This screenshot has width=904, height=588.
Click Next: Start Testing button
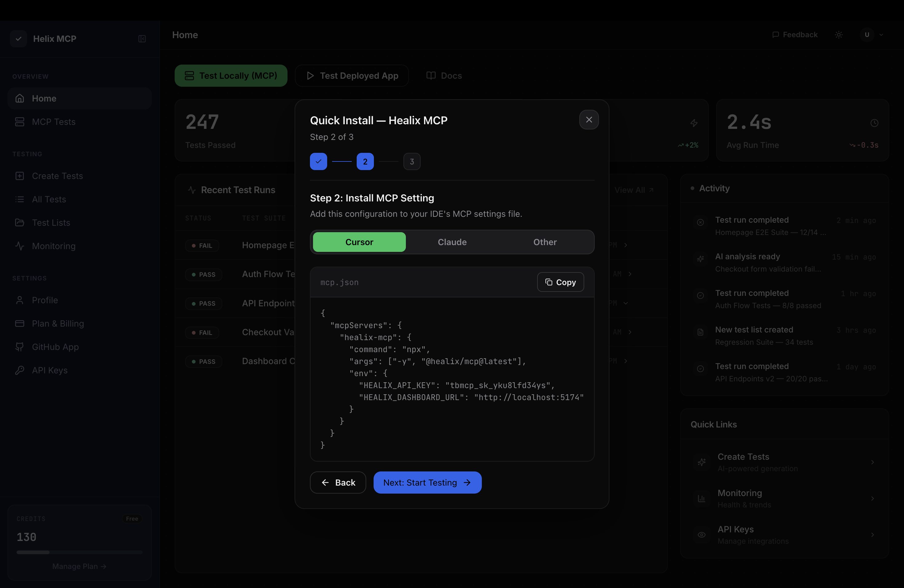(x=427, y=483)
